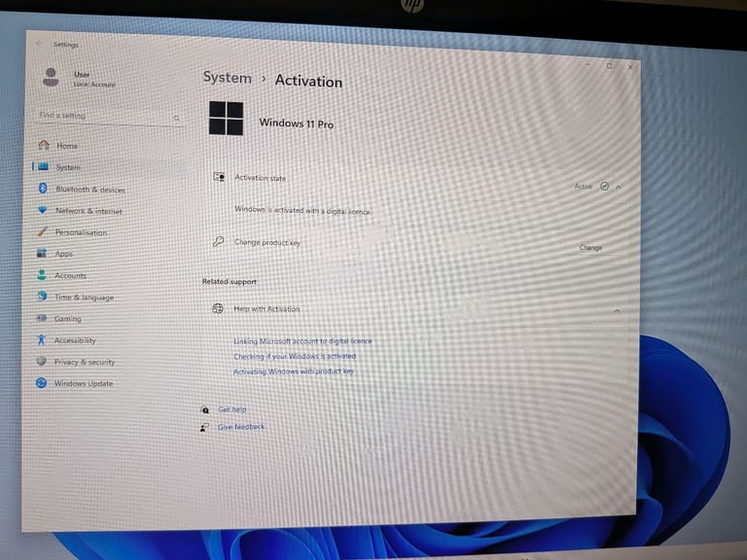Focus the Find a setting search box

pyautogui.click(x=110, y=117)
